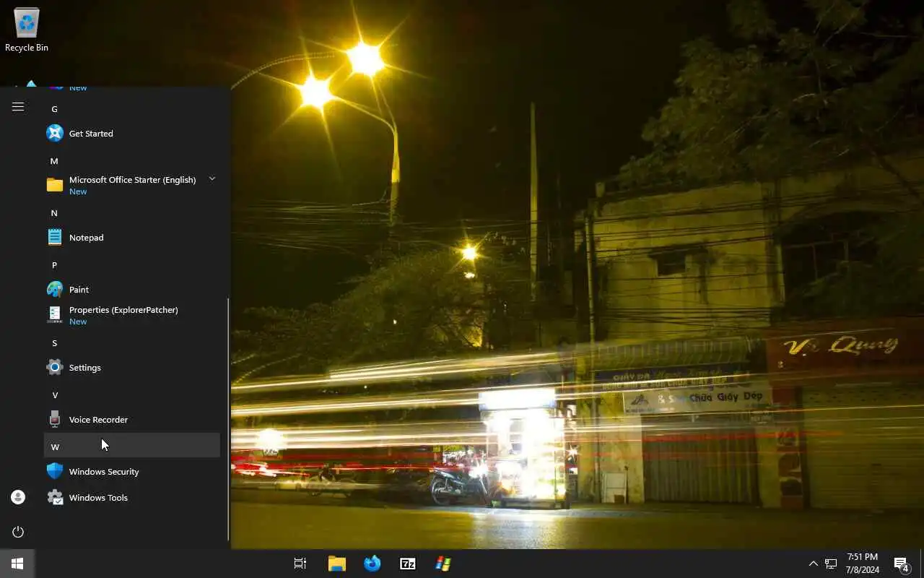Click the Windows Security label
The image size is (924, 578).
tap(104, 472)
